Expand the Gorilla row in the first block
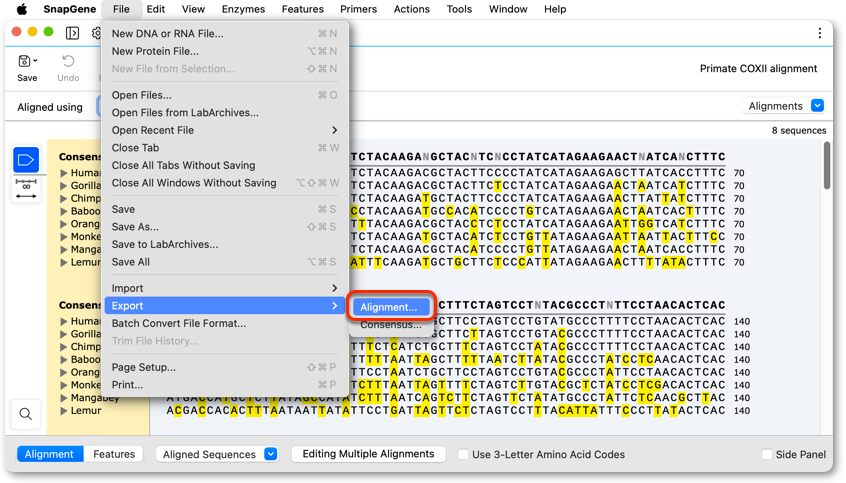Image resolution: width=846 pixels, height=483 pixels. point(64,186)
